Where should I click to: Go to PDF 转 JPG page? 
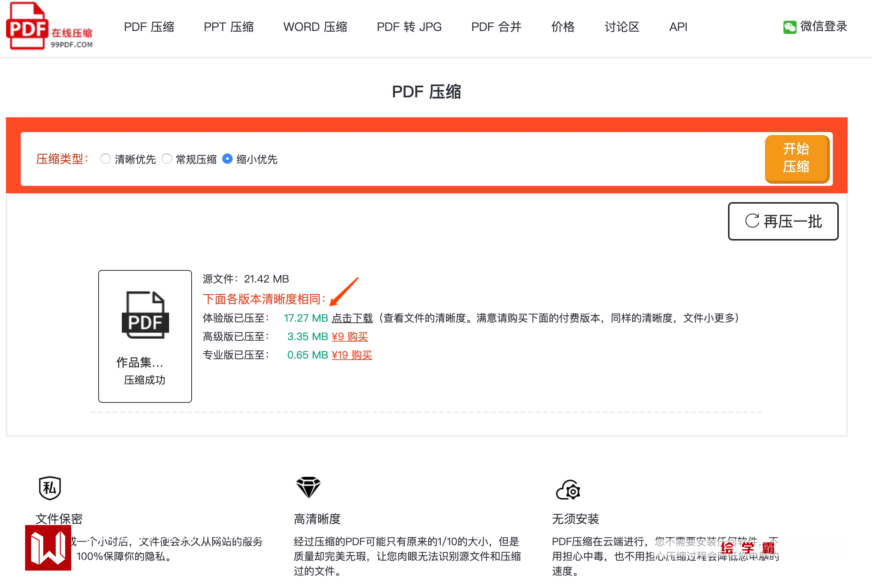(409, 27)
